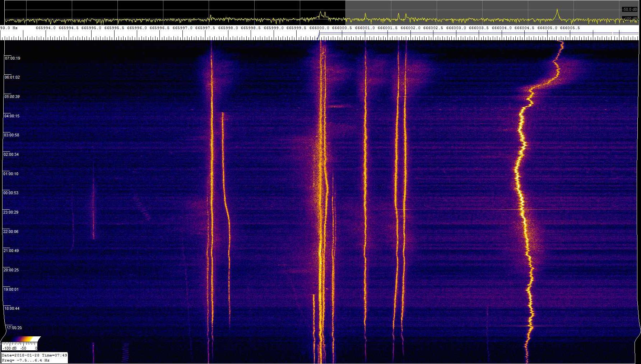The width and height of the screenshot is (641, 364).
Task: Click the 01:00:10 time label
Action: click(x=11, y=174)
